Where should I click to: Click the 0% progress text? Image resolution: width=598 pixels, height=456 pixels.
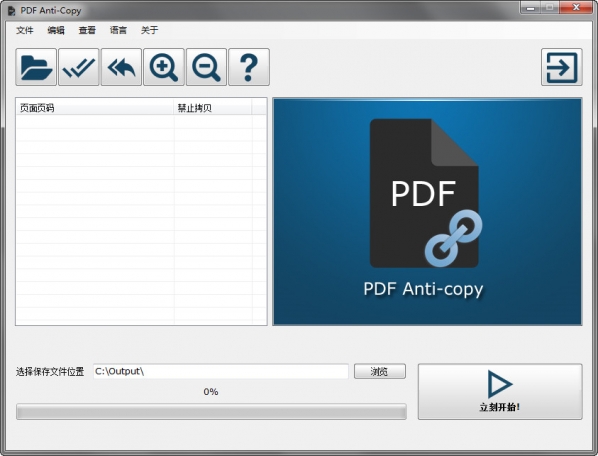211,392
